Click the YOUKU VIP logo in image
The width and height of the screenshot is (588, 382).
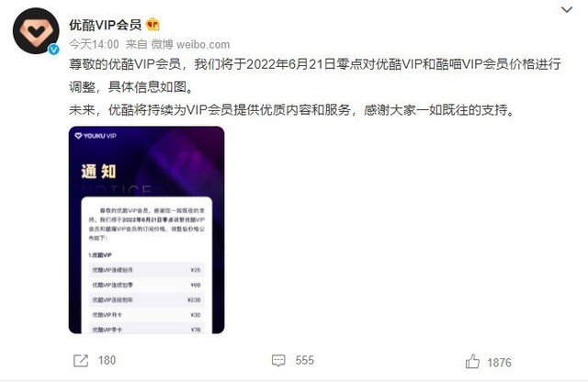click(x=96, y=136)
